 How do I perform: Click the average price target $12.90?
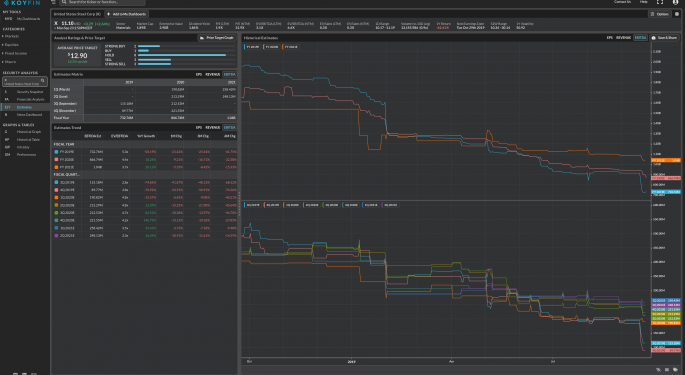click(78, 56)
